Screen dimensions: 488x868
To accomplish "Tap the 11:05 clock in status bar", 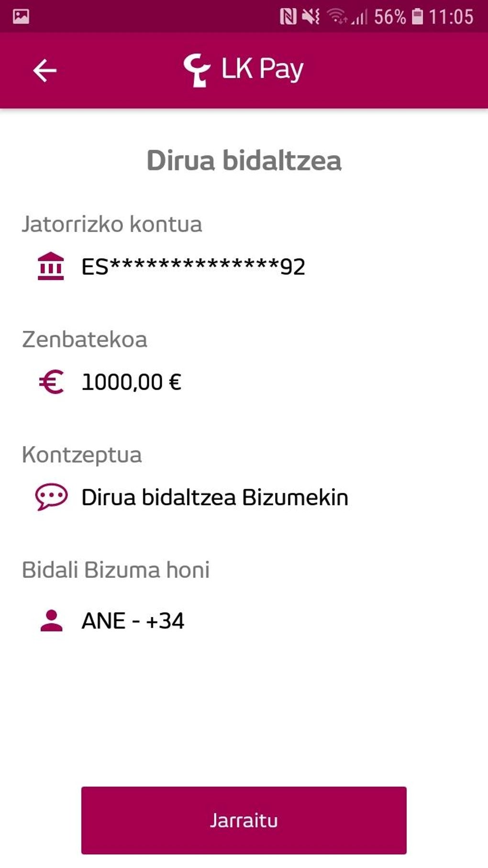I will pyautogui.click(x=451, y=17).
